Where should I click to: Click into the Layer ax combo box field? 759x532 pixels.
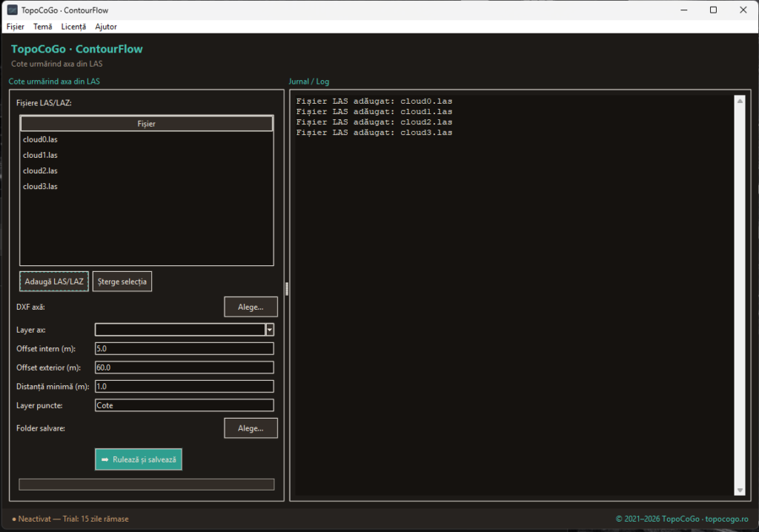(x=180, y=330)
